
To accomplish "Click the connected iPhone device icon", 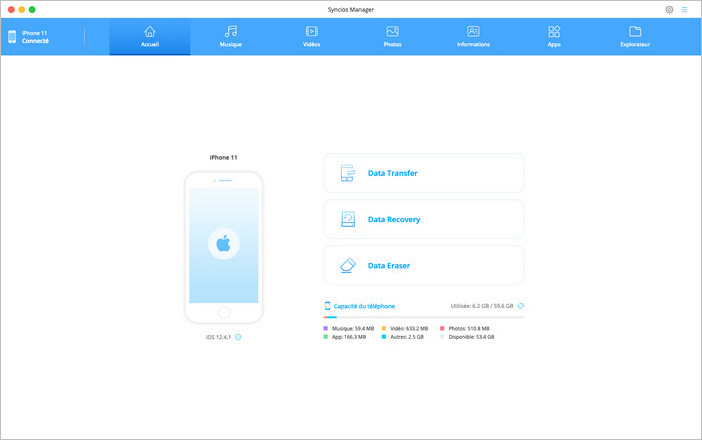I will point(12,37).
